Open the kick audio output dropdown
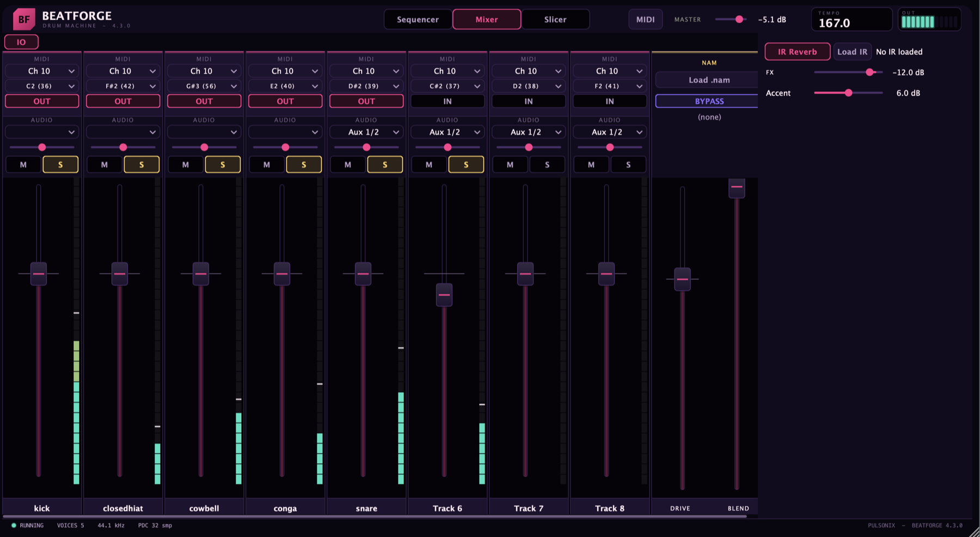The height and width of the screenshot is (537, 980). tap(42, 132)
